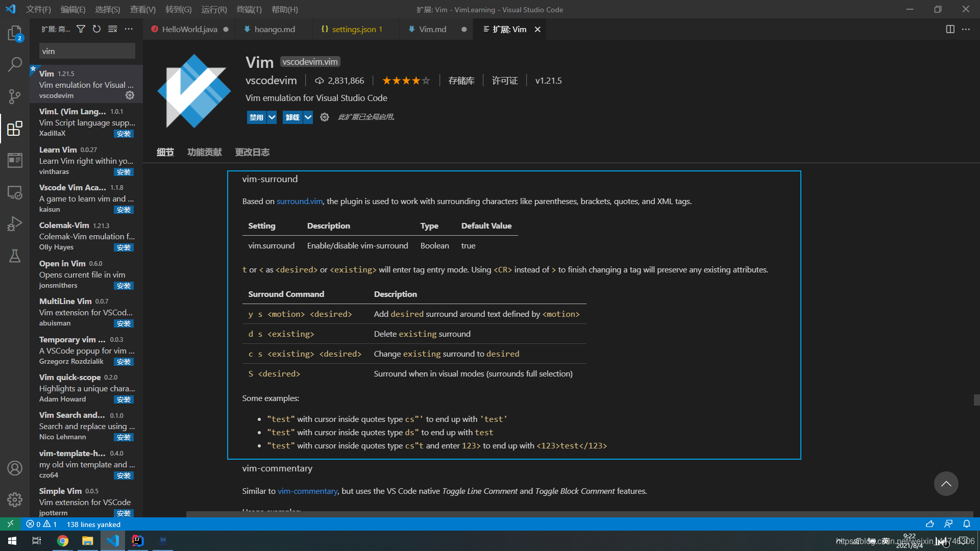Screen dimensions: 980x551
Task: Open the Source Control view
Action: tap(15, 96)
